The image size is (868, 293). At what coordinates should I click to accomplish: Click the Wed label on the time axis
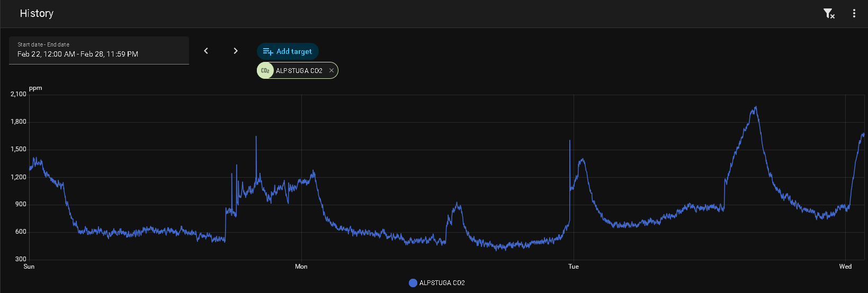pyautogui.click(x=845, y=267)
